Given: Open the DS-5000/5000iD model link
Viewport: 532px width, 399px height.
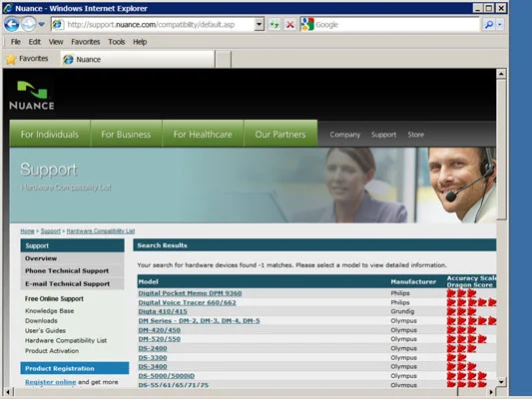Looking at the screenshot, I should (167, 376).
